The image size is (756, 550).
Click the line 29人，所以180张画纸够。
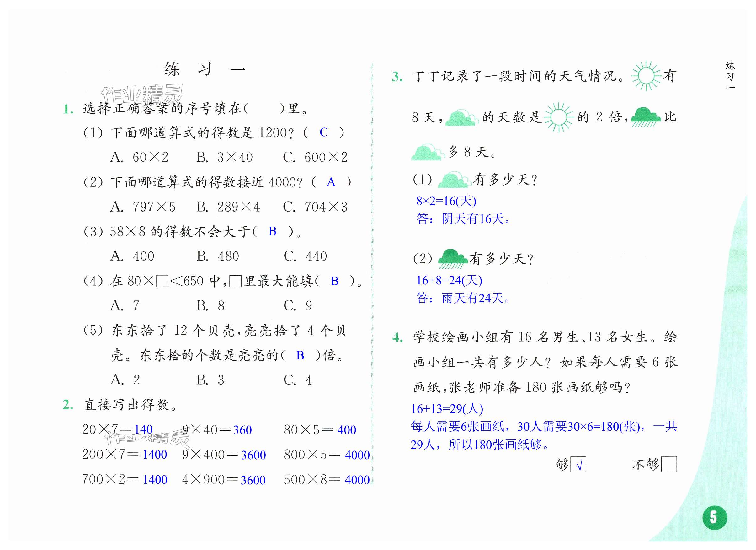click(480, 445)
